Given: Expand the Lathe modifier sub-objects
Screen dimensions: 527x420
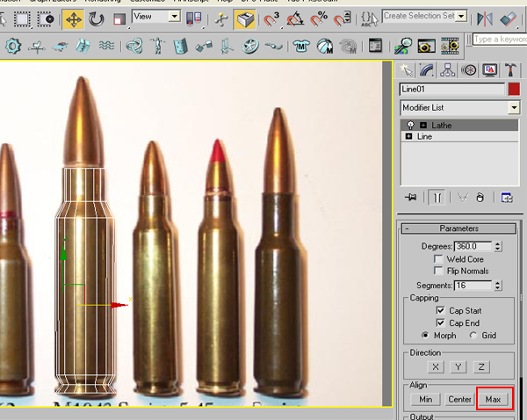Looking at the screenshot, I should [x=423, y=126].
